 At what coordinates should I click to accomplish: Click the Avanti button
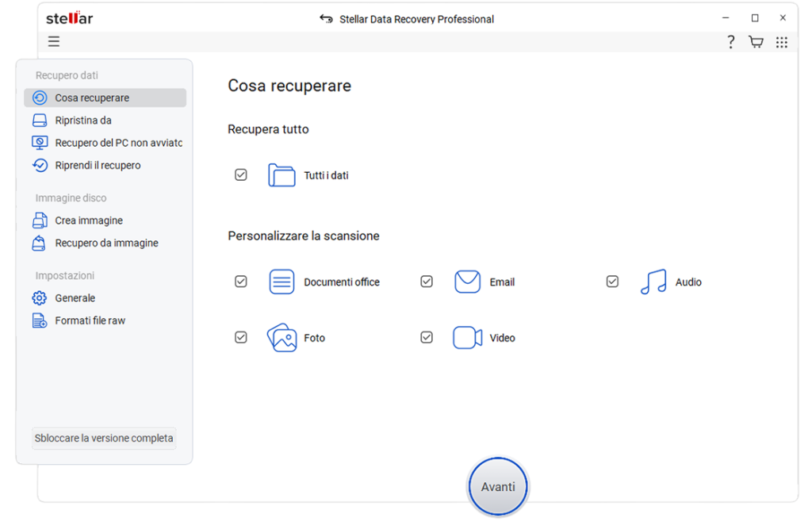tap(498, 487)
